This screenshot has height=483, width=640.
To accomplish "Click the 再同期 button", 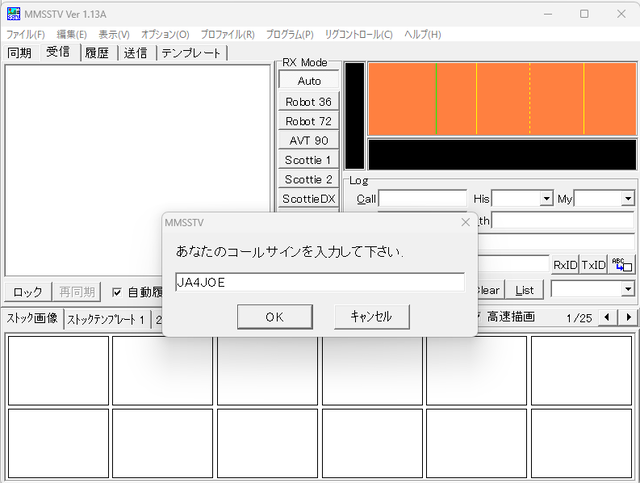I will click(77, 292).
